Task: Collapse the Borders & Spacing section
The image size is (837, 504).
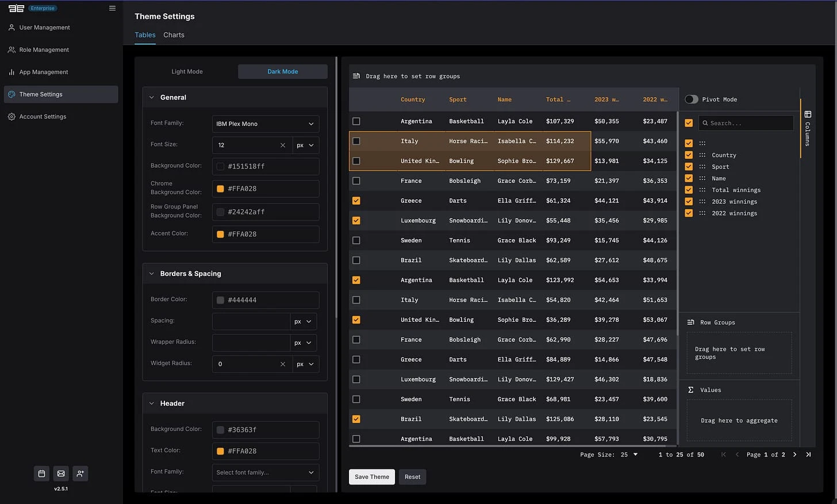Action: point(152,274)
